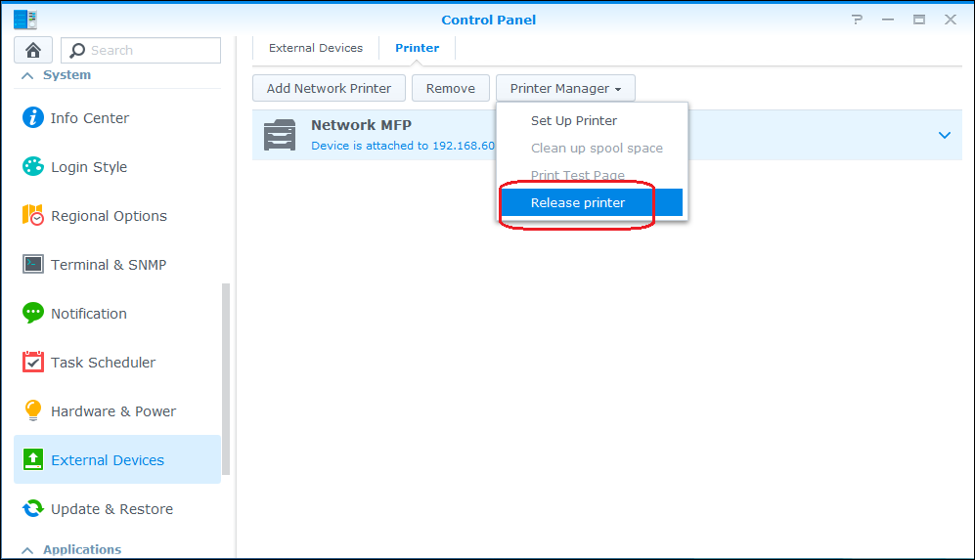975x560 pixels.
Task: Go to Regional Options
Action: [117, 215]
